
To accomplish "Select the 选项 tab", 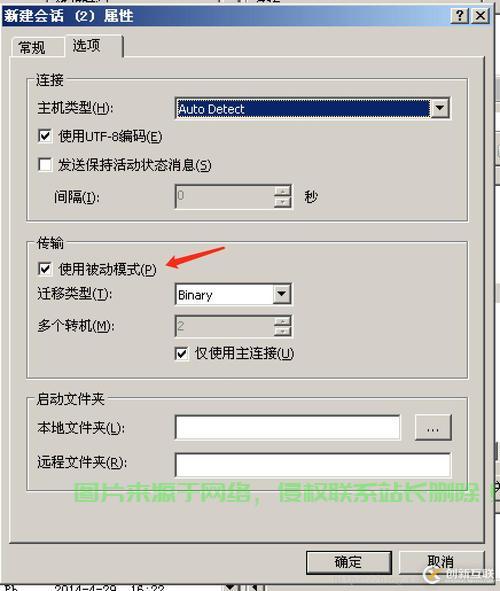I will point(87,46).
